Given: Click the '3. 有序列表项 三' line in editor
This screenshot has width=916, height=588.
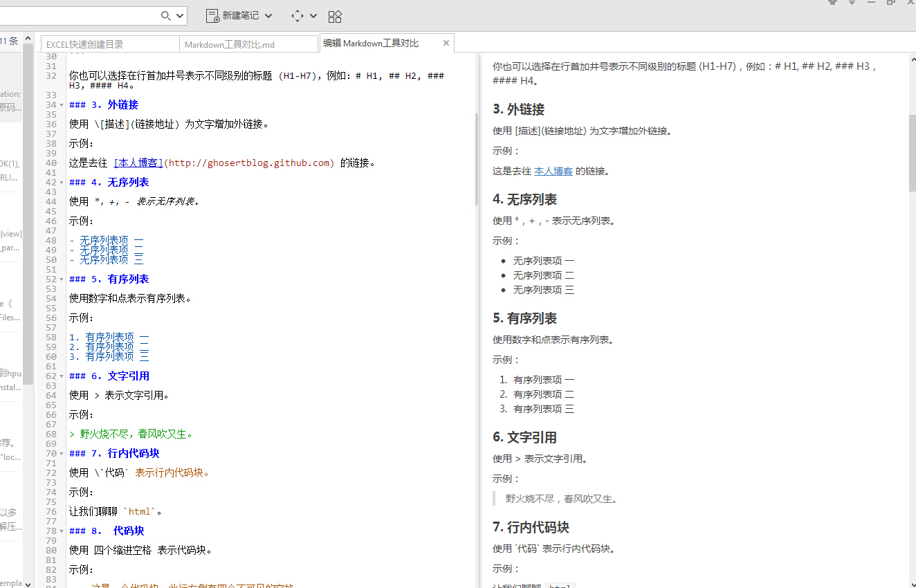Looking at the screenshot, I should [109, 356].
